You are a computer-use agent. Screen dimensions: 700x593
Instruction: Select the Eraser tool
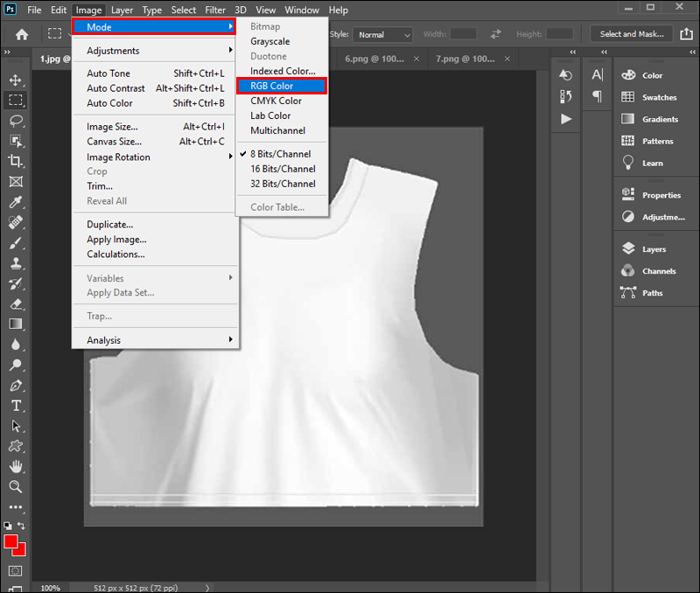16,303
